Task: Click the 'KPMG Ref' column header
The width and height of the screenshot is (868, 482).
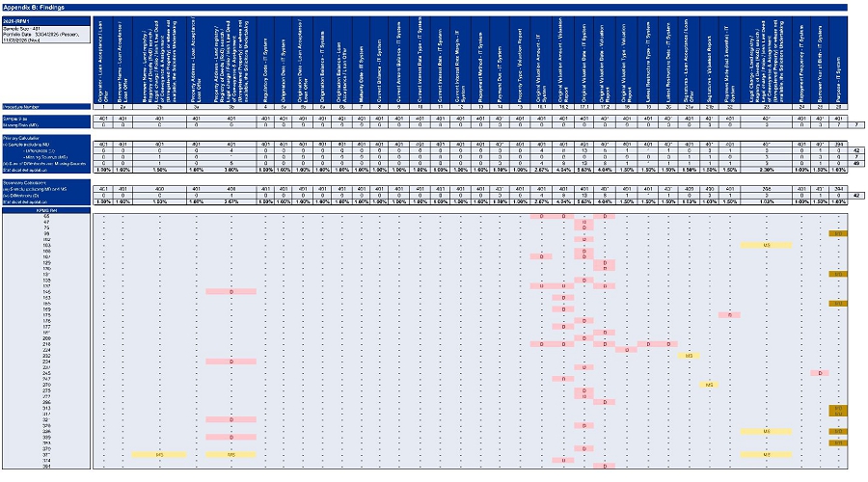Action: [46, 211]
